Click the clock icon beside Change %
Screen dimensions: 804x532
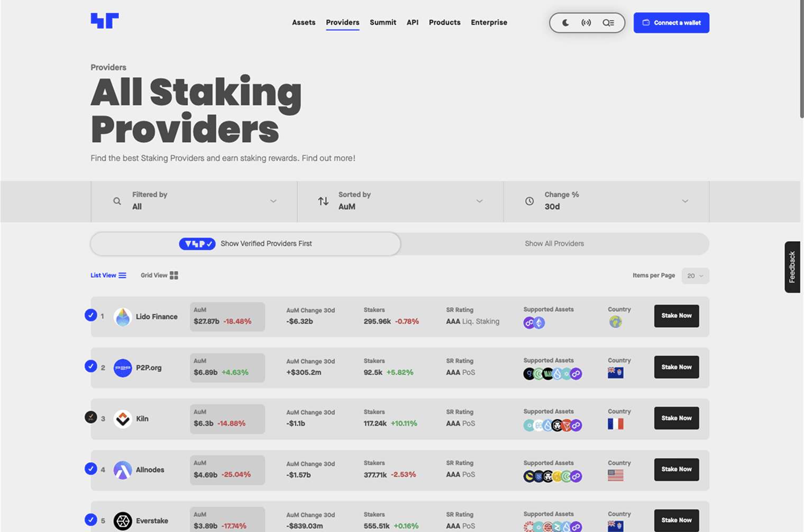[x=529, y=201]
